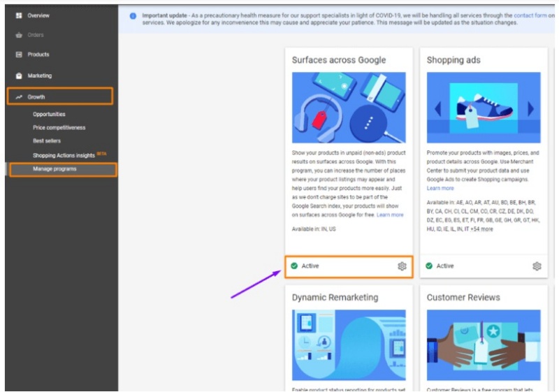Click the Marketing shopping bag icon
Screen dimensions: 559x392
(x=19, y=75)
